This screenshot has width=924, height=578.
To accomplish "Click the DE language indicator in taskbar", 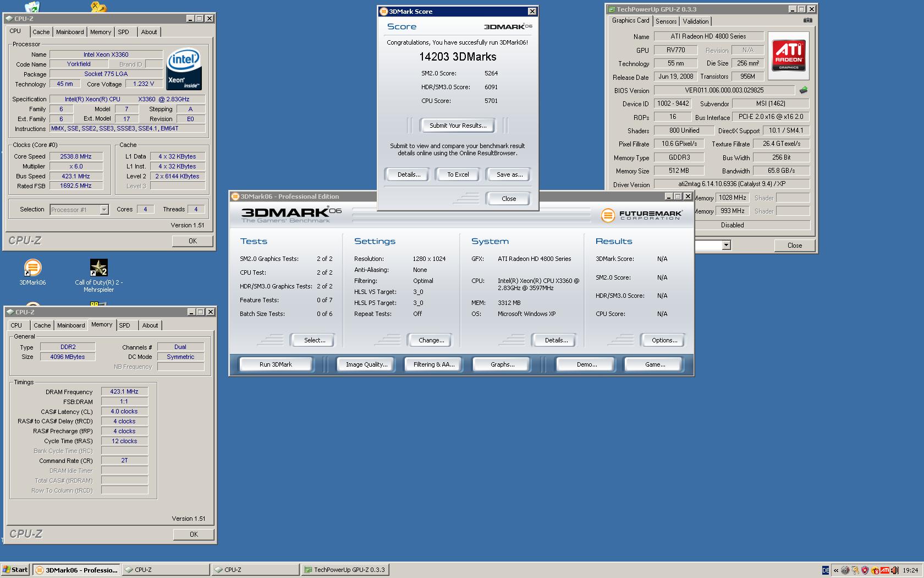I will click(x=825, y=570).
